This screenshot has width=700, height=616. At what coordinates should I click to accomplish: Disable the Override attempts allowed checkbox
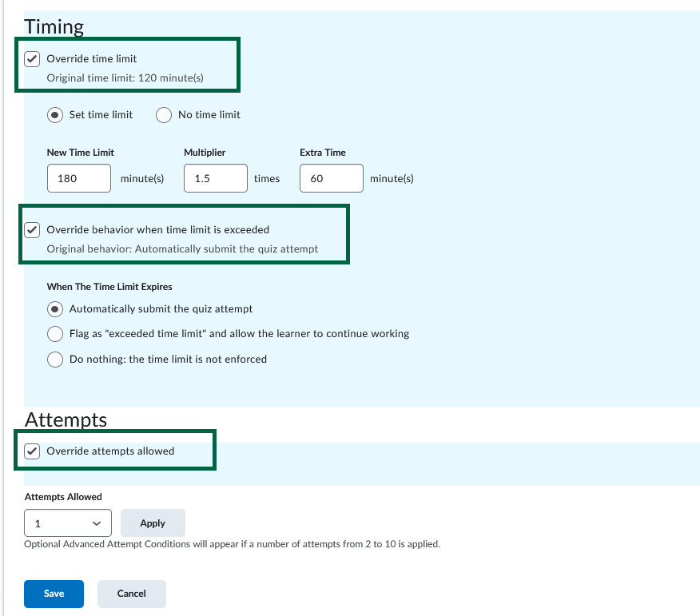pos(32,451)
